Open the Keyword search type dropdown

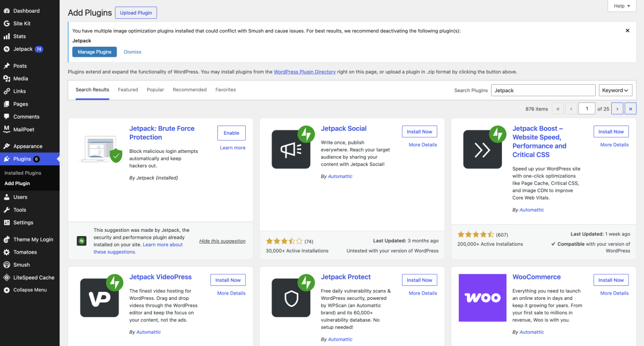click(616, 90)
